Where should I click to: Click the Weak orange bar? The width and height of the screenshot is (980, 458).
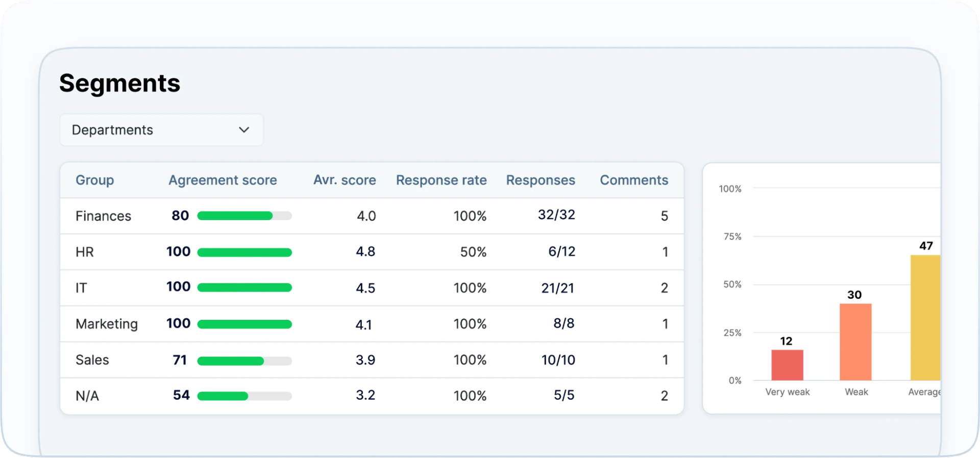point(855,342)
